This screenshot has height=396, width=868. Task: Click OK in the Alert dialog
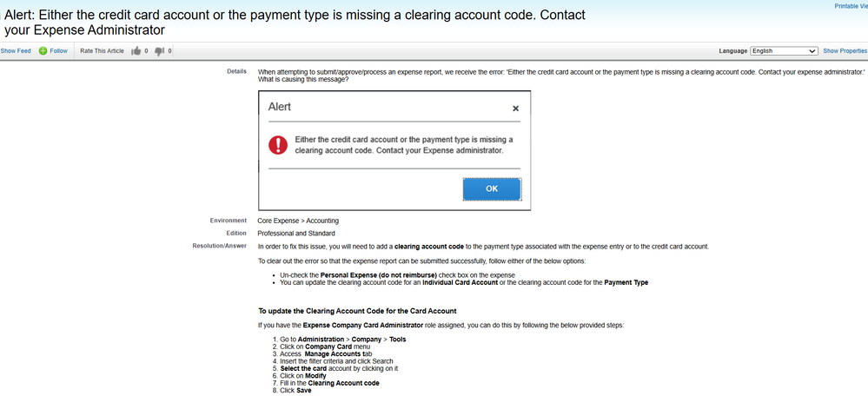[492, 188]
